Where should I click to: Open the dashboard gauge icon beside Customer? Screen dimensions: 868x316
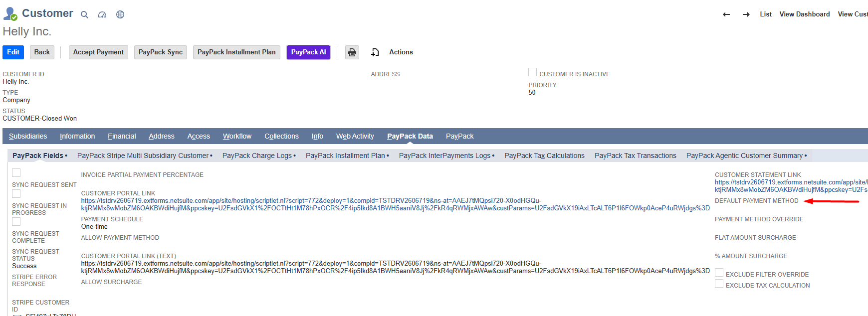click(x=102, y=15)
